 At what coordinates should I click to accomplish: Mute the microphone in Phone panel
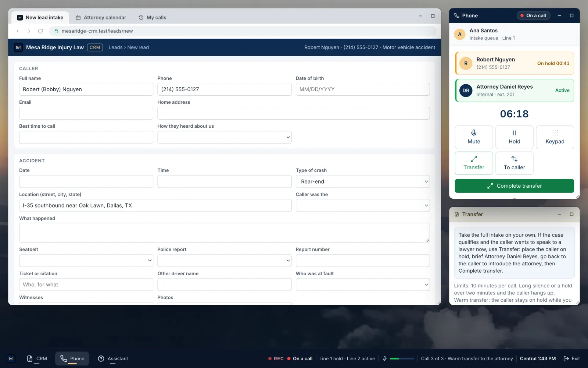coord(474,137)
